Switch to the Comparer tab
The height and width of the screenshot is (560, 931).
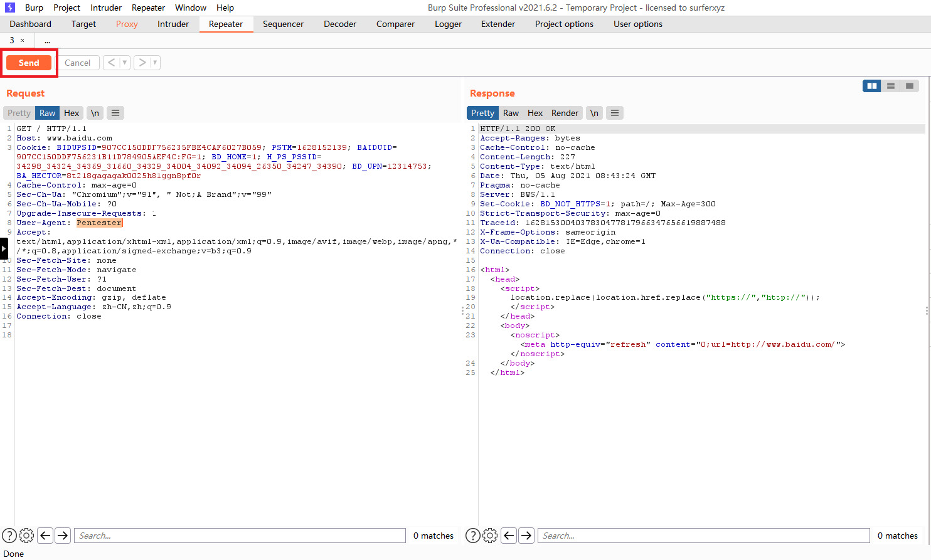click(395, 24)
